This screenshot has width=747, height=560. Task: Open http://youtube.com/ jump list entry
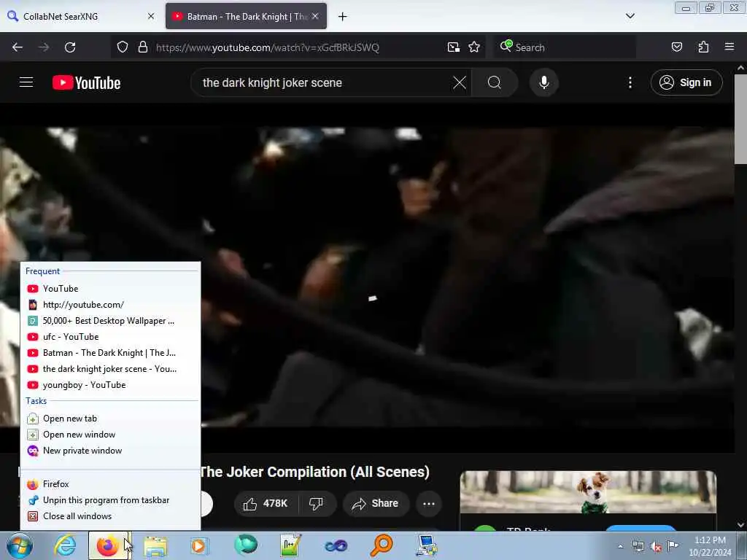[112, 305]
